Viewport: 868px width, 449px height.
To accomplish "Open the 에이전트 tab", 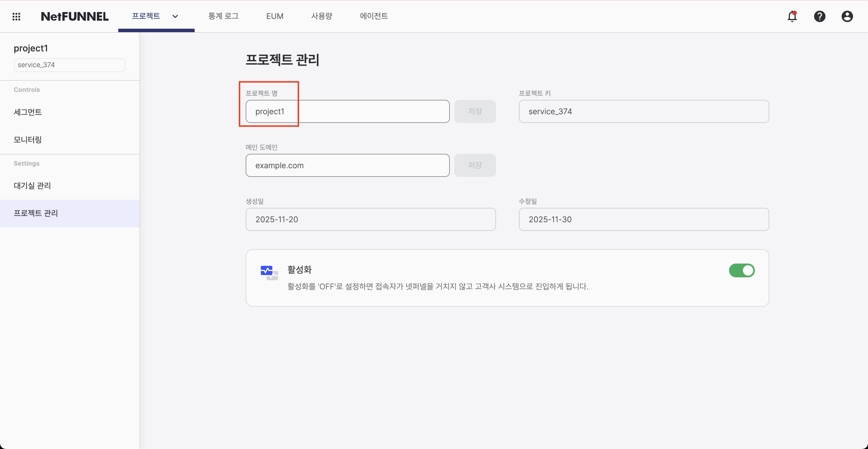I will pyautogui.click(x=374, y=16).
